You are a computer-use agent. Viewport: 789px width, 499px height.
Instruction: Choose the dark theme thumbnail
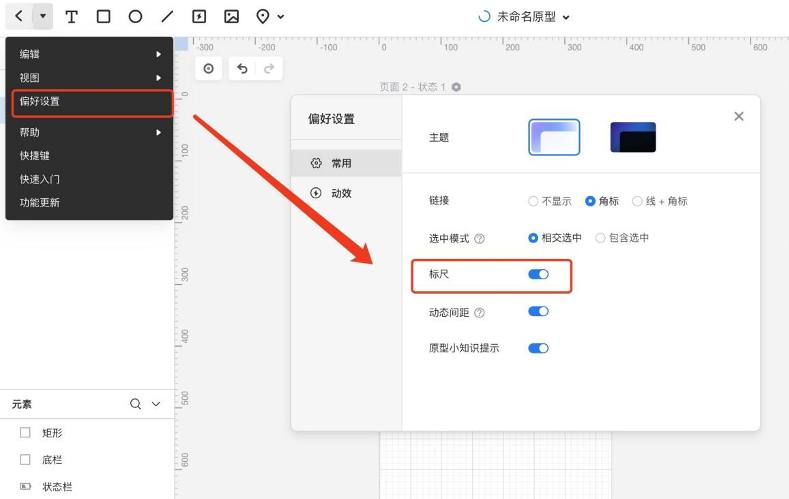point(633,137)
